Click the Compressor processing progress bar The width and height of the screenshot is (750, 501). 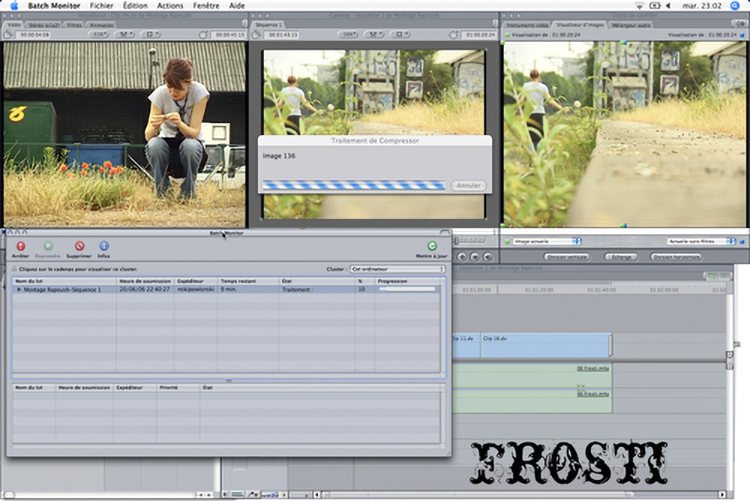tap(353, 185)
